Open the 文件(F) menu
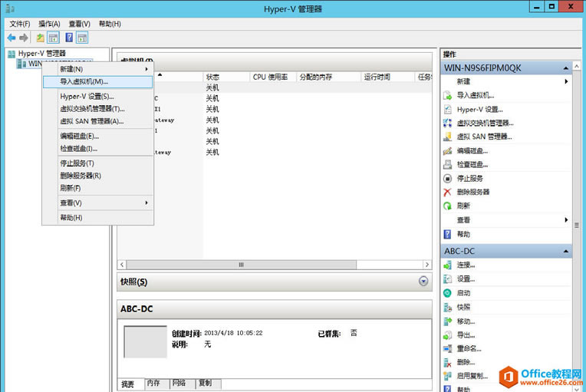586x392 pixels. [x=20, y=24]
